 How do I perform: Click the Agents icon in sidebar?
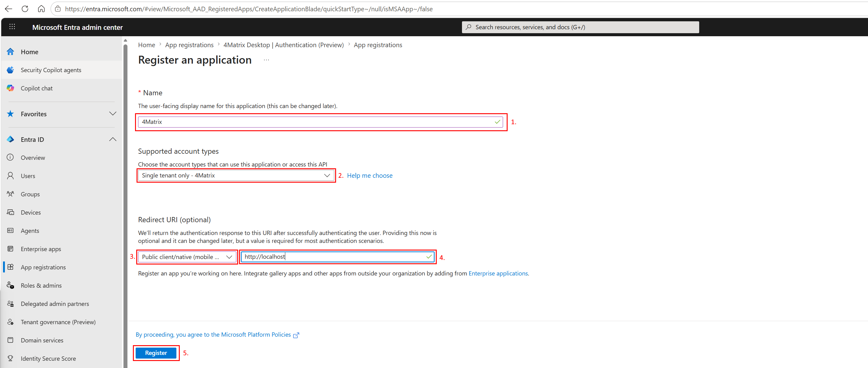point(10,230)
